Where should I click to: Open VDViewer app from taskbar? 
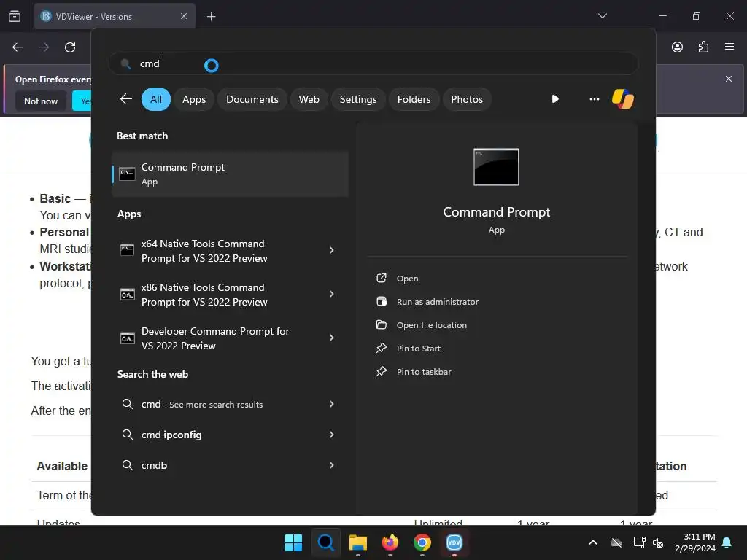pos(454,542)
